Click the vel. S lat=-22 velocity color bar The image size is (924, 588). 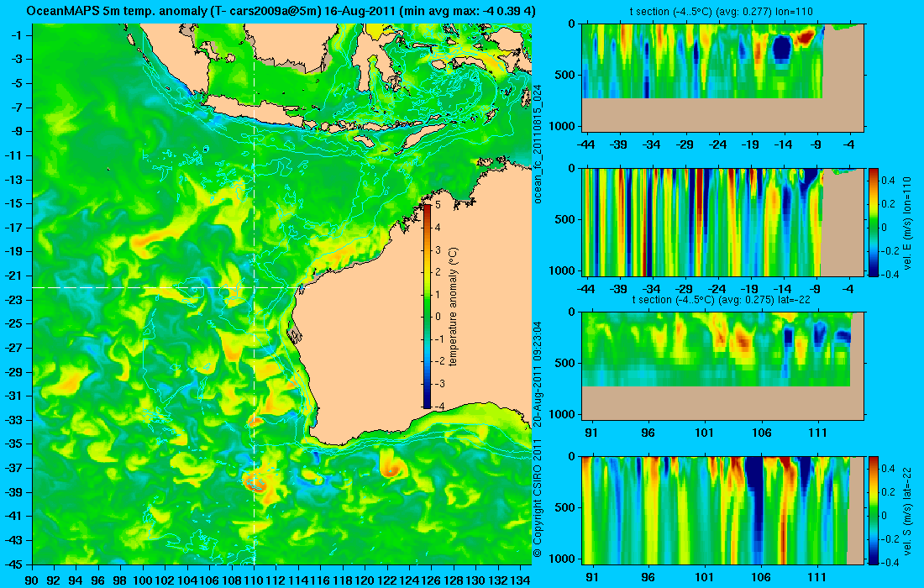874,510
